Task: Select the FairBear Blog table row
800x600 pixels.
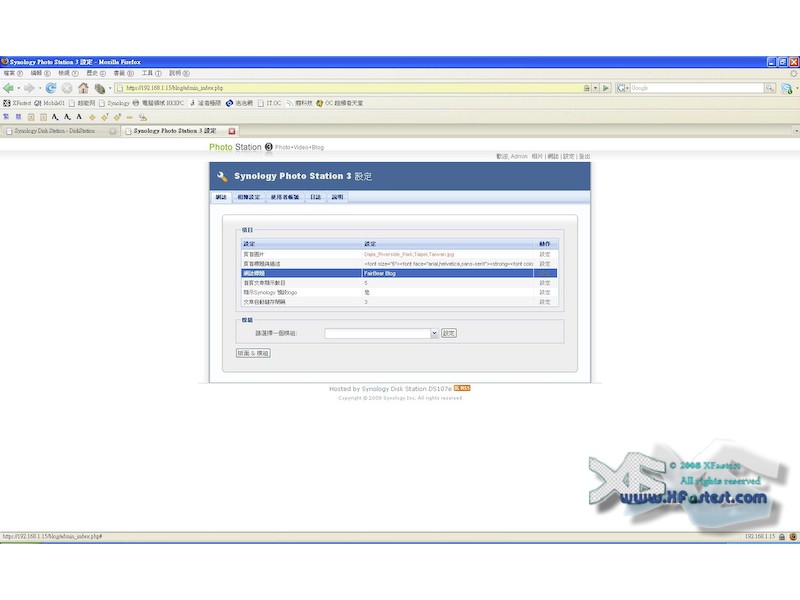Action: [399, 273]
